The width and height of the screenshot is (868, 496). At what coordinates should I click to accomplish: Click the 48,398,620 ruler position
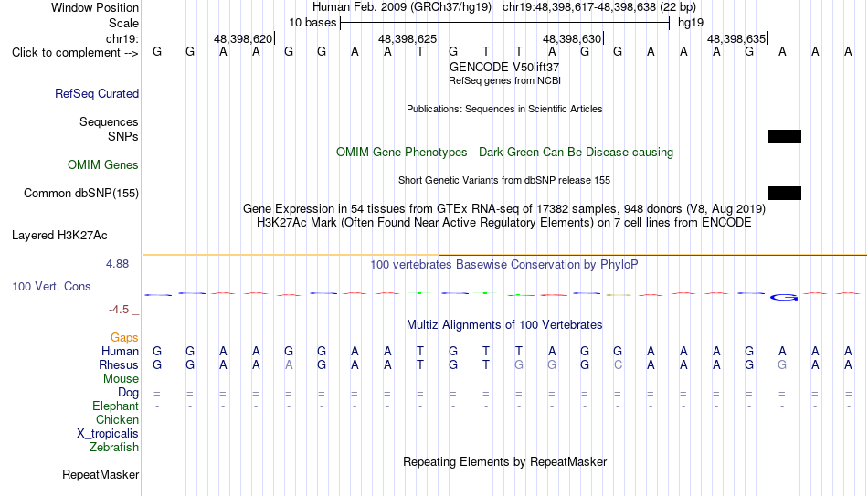[243, 38]
